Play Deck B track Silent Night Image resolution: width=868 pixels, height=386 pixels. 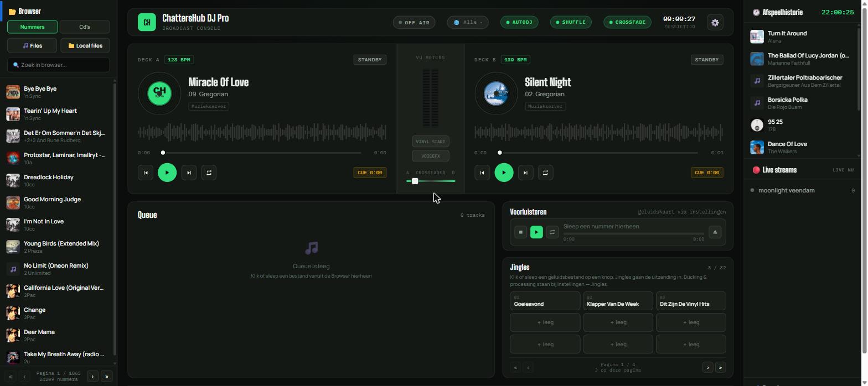(504, 173)
